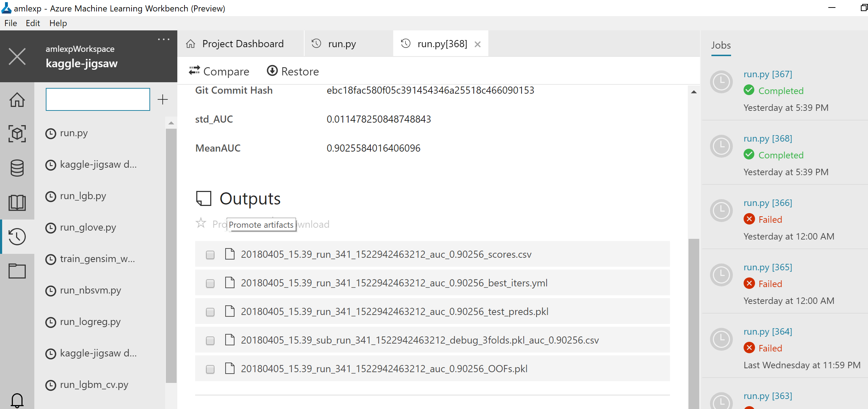Click file icon of best_iters.yml output
The width and height of the screenshot is (868, 409).
pos(230,282)
